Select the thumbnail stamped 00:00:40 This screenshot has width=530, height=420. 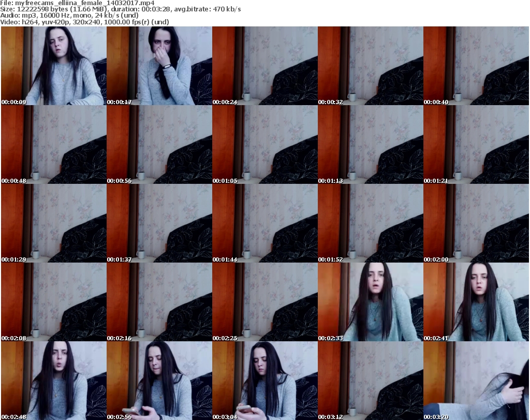tap(476, 66)
